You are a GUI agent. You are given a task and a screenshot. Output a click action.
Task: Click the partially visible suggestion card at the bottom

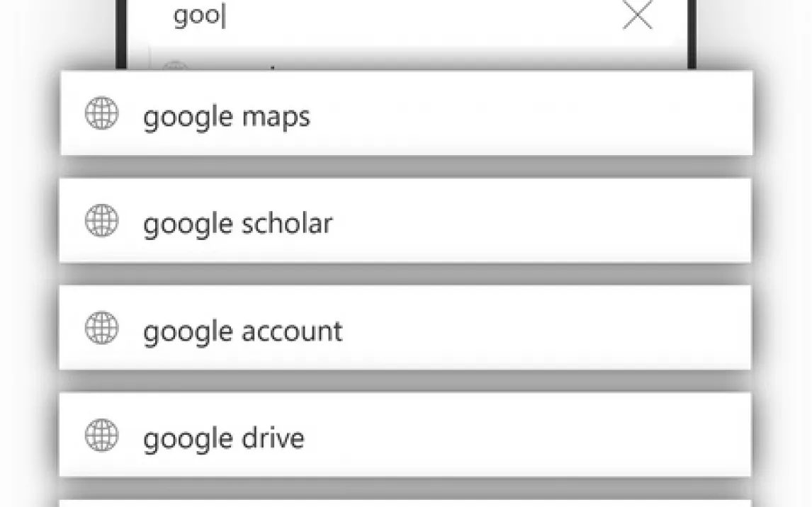click(404, 502)
